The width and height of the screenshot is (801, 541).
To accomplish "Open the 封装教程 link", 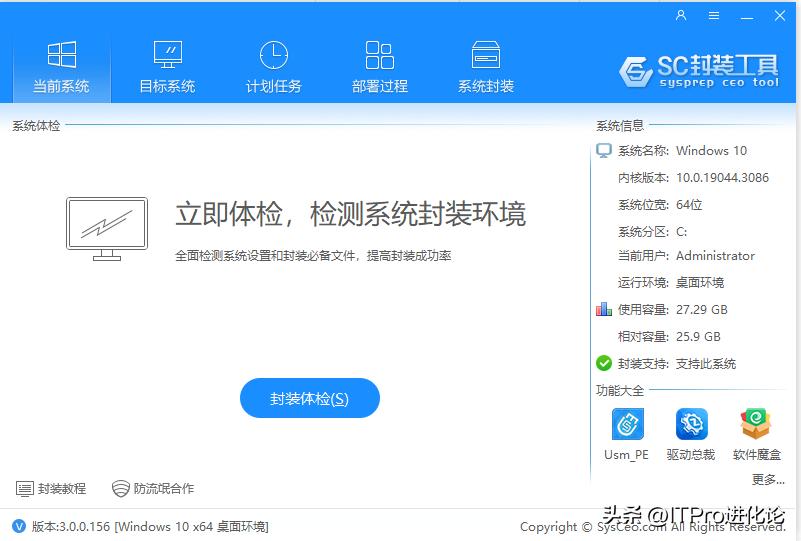I will [x=51, y=489].
